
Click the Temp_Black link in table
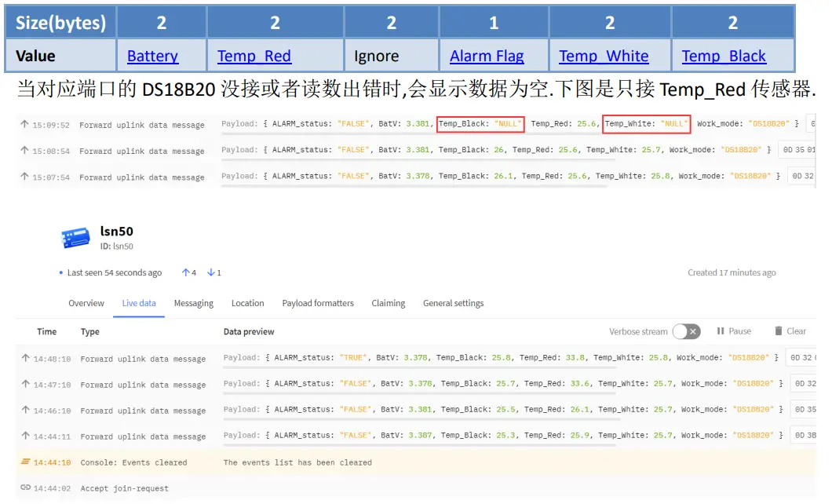[724, 57]
